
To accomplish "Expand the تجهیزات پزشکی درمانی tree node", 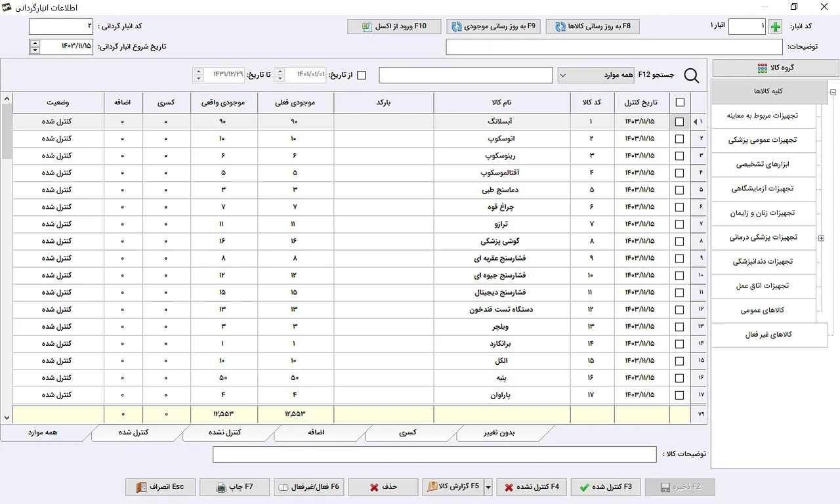I will pos(821,238).
